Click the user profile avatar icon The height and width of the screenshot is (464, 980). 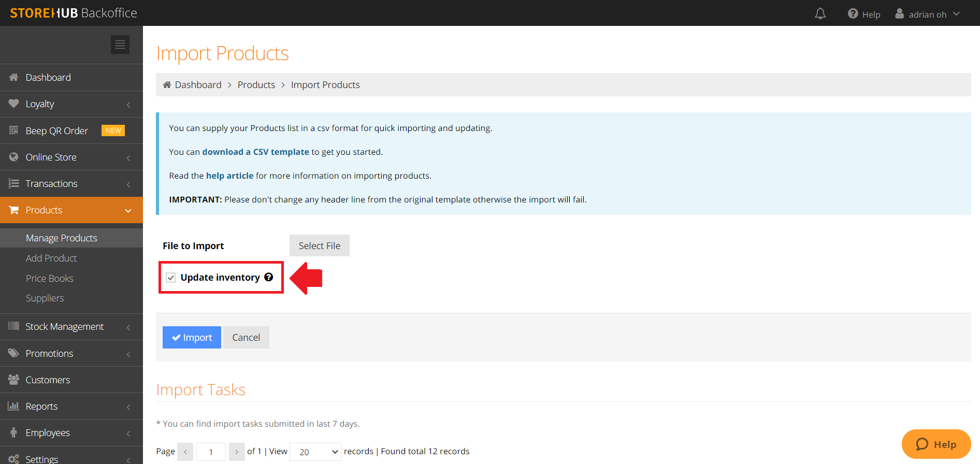(900, 13)
